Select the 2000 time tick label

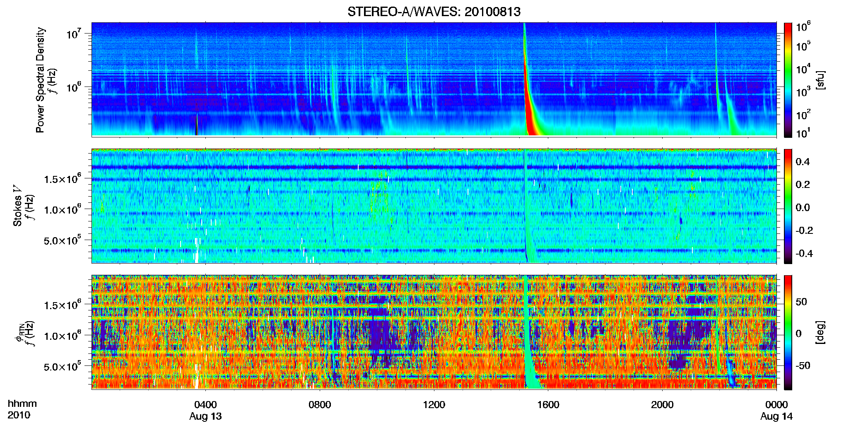(x=662, y=404)
